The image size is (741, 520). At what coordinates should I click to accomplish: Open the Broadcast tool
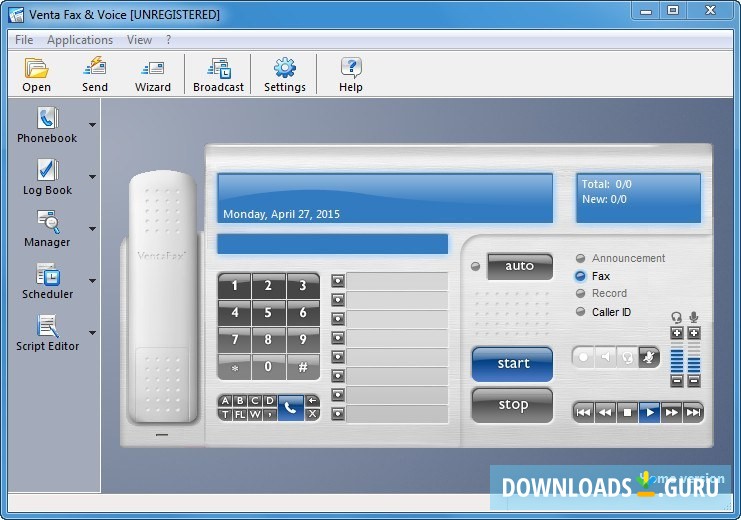[218, 75]
